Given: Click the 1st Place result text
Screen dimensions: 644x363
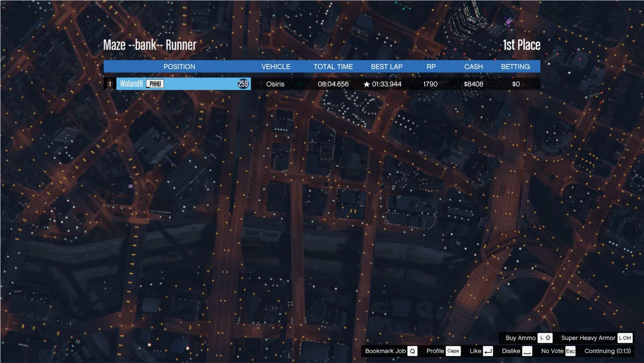Looking at the screenshot, I should point(521,45).
